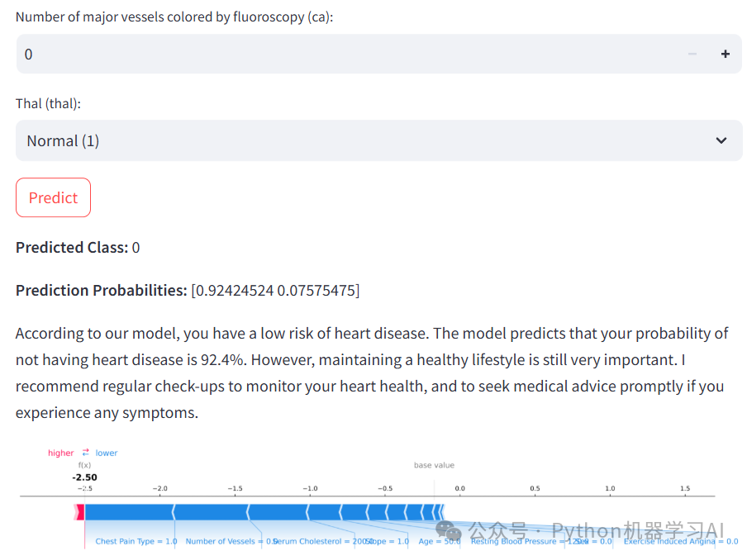747x560 pixels.
Task: Click the higher/lower swap arrows icon
Action: click(85, 453)
